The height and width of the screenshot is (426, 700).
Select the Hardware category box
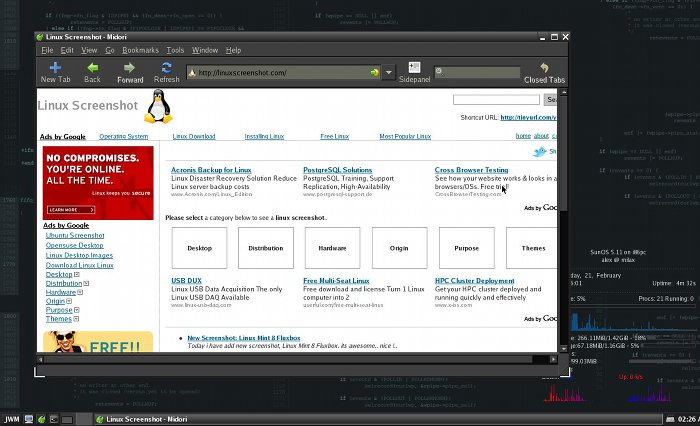click(333, 248)
